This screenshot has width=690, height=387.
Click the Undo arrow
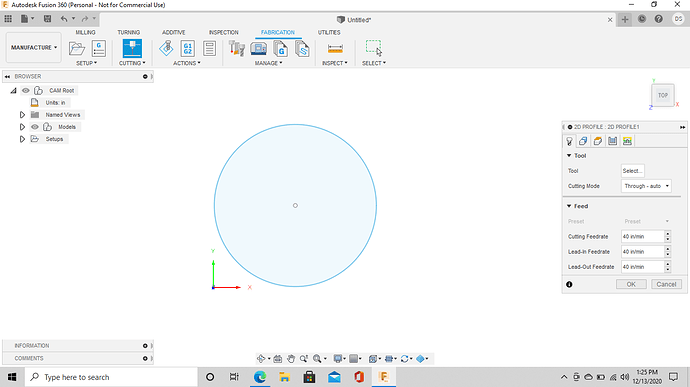tap(64, 19)
